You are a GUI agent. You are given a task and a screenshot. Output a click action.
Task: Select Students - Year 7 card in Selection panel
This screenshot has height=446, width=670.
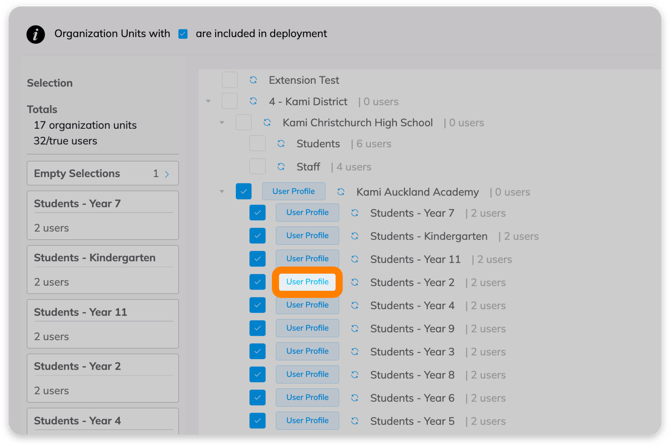[x=103, y=215]
